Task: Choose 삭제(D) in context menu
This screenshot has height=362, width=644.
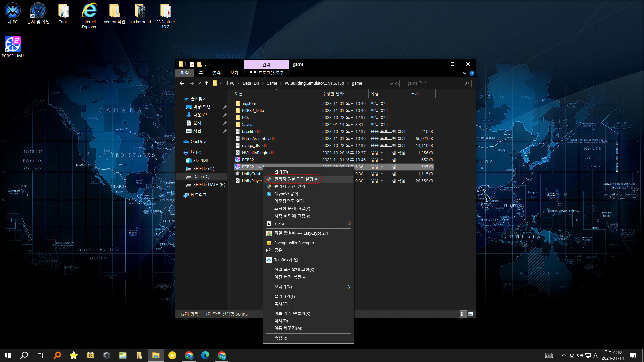Action: click(308, 321)
